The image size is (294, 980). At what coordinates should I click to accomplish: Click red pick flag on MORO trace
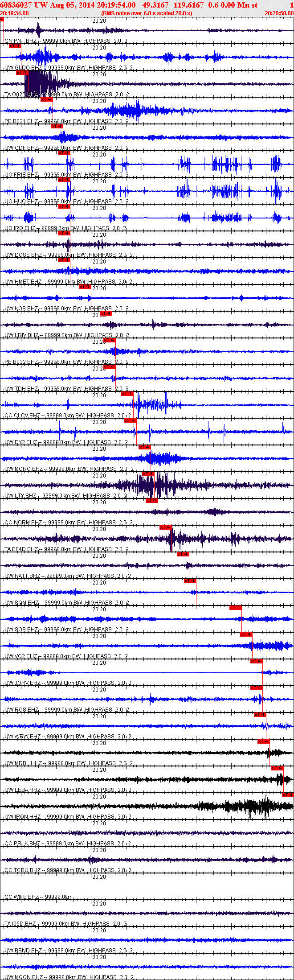tap(145, 447)
